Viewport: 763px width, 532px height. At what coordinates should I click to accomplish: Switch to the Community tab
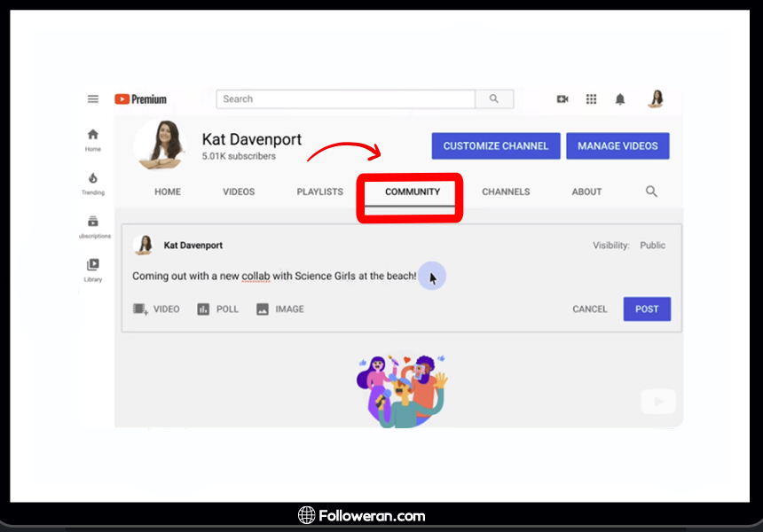(412, 192)
